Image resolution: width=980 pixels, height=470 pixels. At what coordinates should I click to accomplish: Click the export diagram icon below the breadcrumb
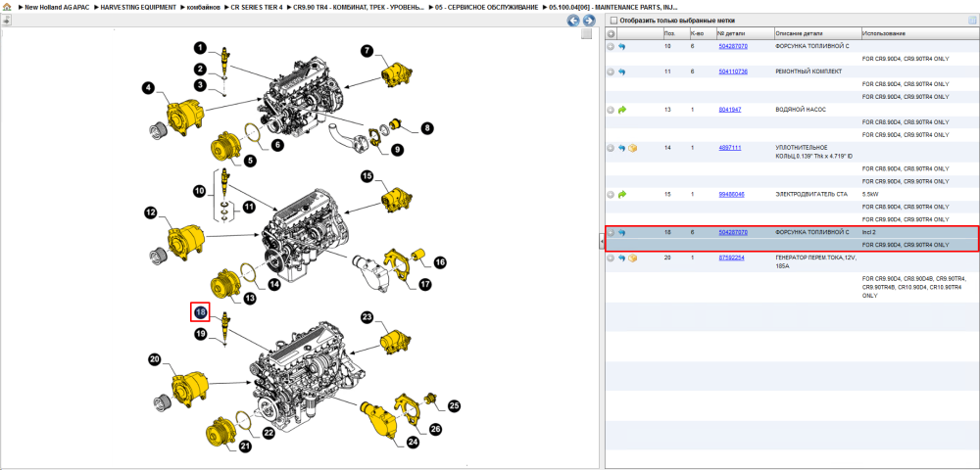pyautogui.click(x=6, y=20)
